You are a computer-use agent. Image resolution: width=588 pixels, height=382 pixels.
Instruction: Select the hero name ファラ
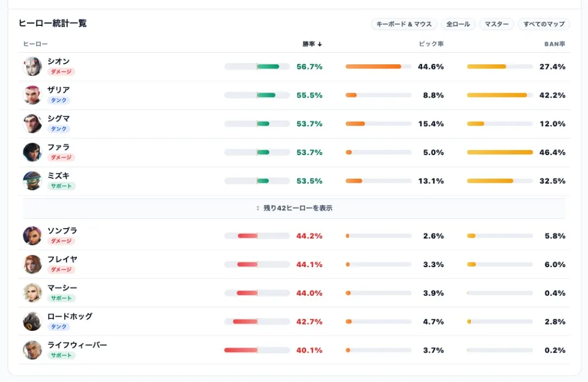point(59,146)
